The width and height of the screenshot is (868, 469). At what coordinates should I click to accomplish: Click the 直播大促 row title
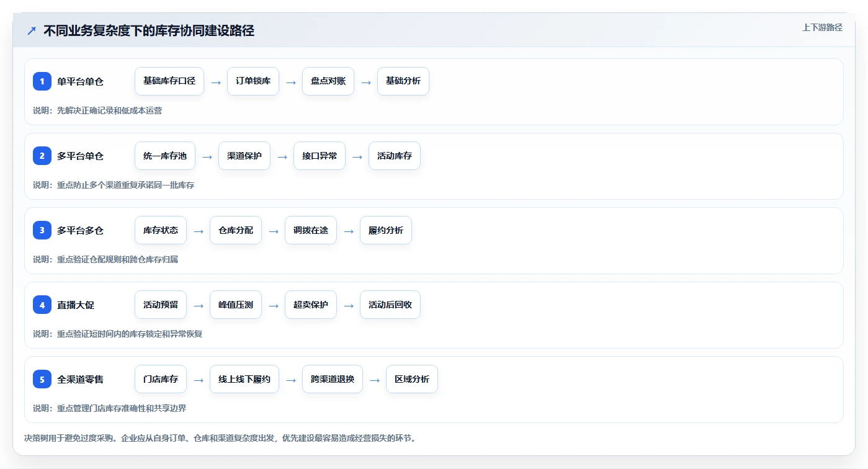tap(76, 305)
